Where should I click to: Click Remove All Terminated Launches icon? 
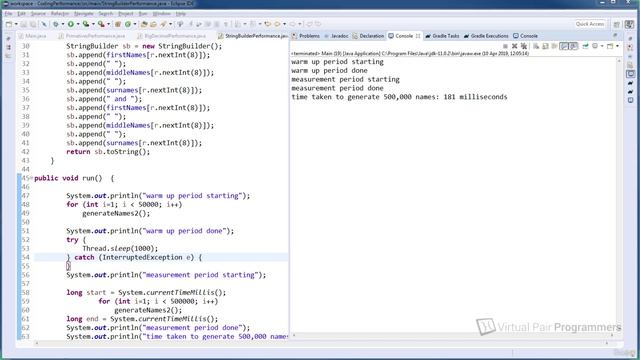(x=524, y=46)
